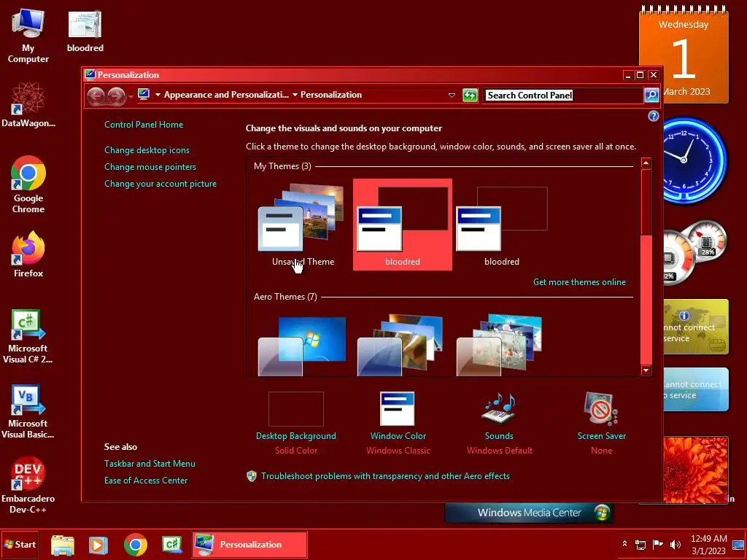Expand the address bar history dropdown
Screen dimensions: 747x560
point(452,96)
